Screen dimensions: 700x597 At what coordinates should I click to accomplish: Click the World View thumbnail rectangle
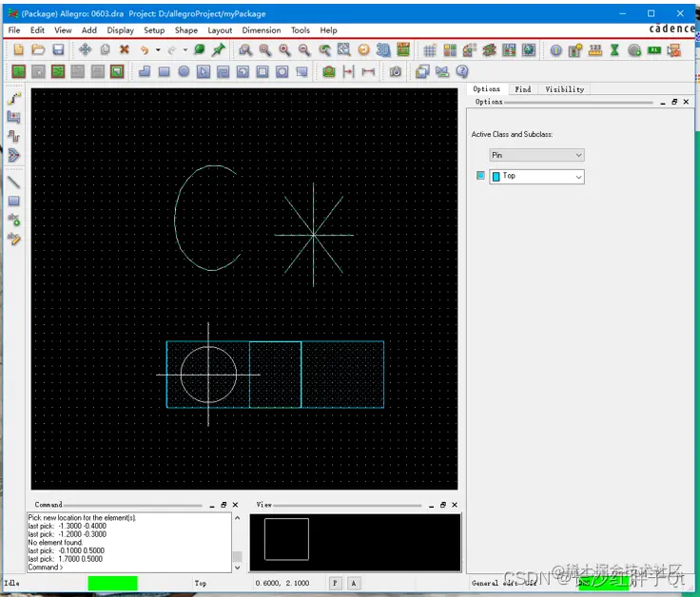[286, 539]
